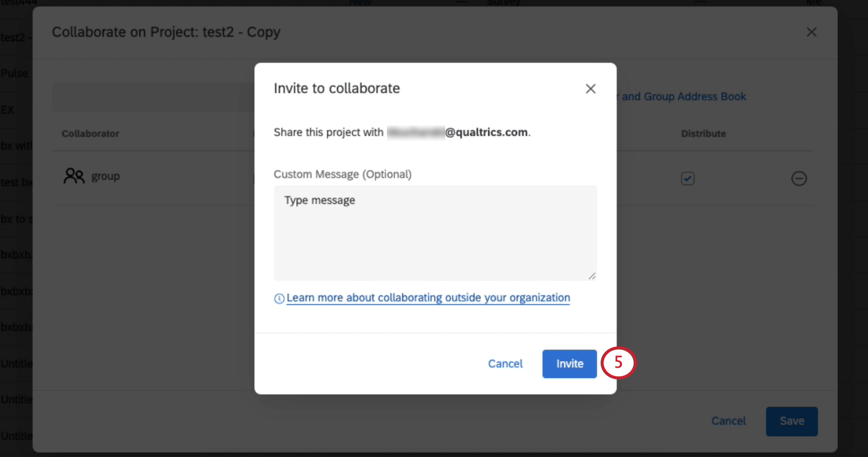Close the Invite to collaborate dialog
Image resolution: width=868 pixels, height=457 pixels.
[590, 89]
